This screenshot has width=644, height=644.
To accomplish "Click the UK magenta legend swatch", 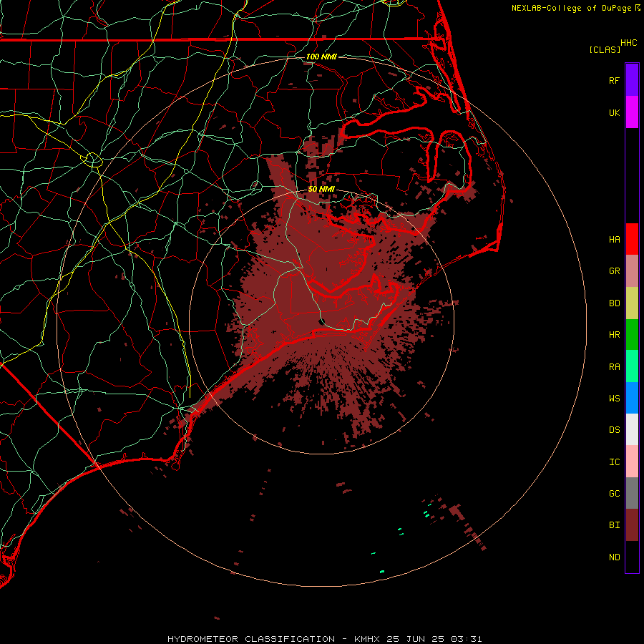I will click(x=632, y=112).
